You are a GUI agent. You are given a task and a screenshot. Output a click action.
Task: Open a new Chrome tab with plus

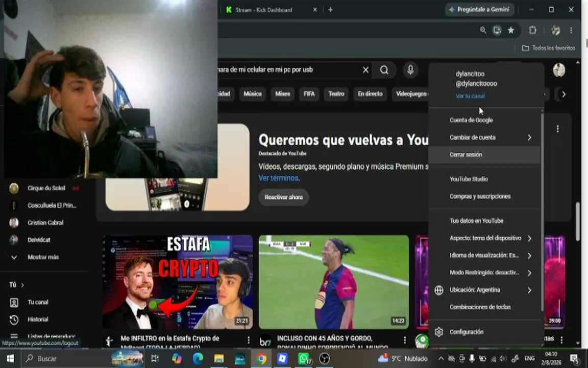[x=330, y=10]
